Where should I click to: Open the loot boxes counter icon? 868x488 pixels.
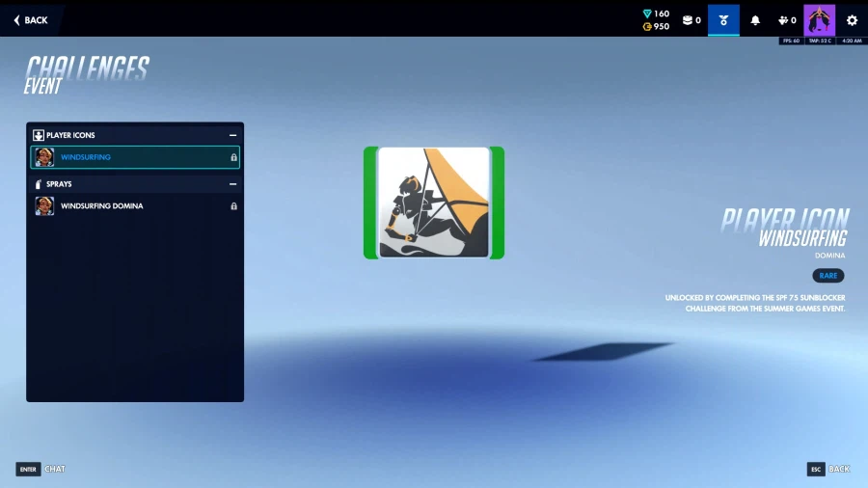[x=692, y=20]
